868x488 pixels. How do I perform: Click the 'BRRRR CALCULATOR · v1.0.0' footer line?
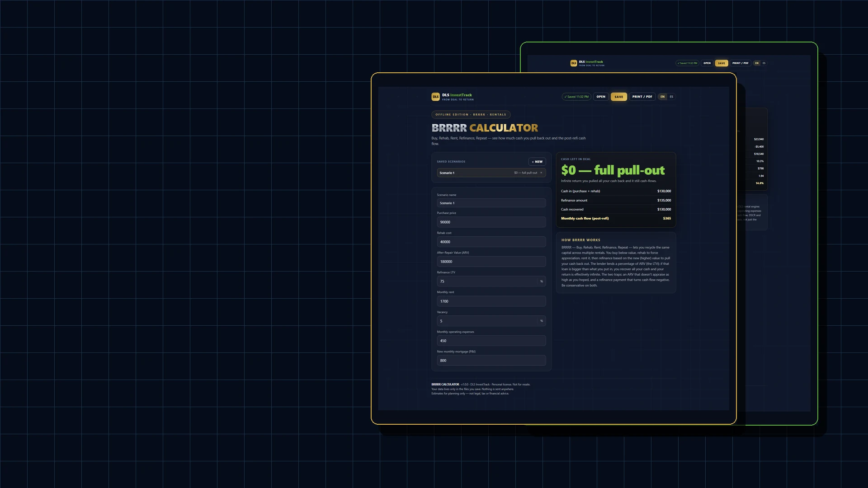click(x=481, y=385)
